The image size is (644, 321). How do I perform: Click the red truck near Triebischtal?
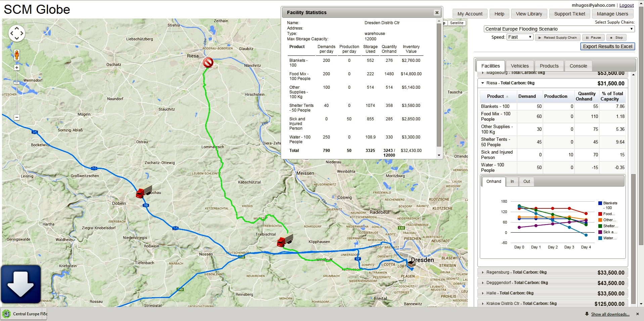point(285,241)
